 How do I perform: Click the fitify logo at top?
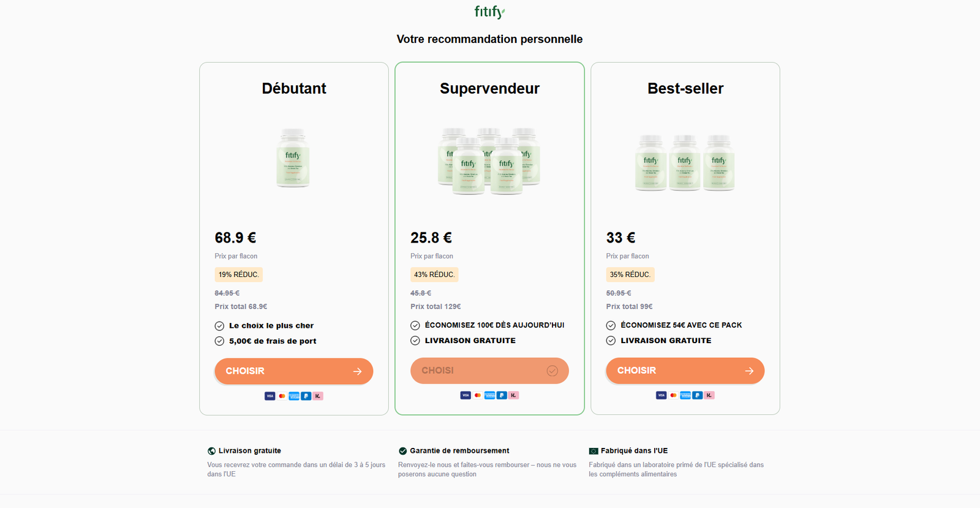pos(489,12)
